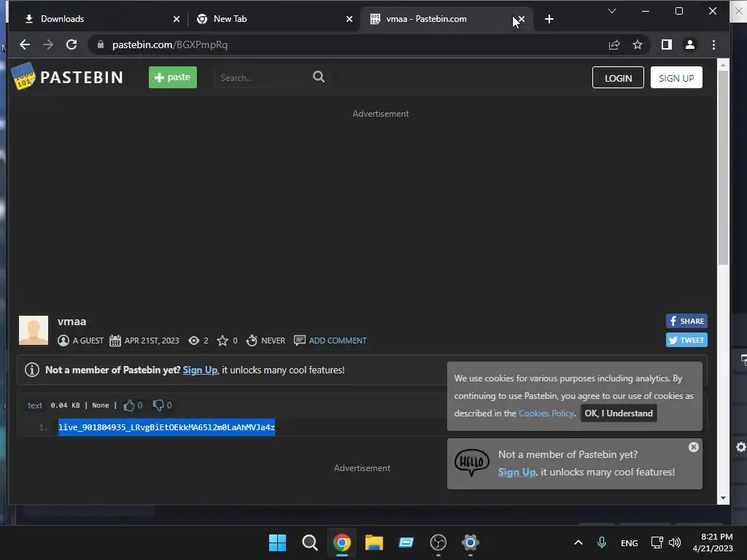
Task: Click the A GUEST user icon
Action: [x=63, y=341]
